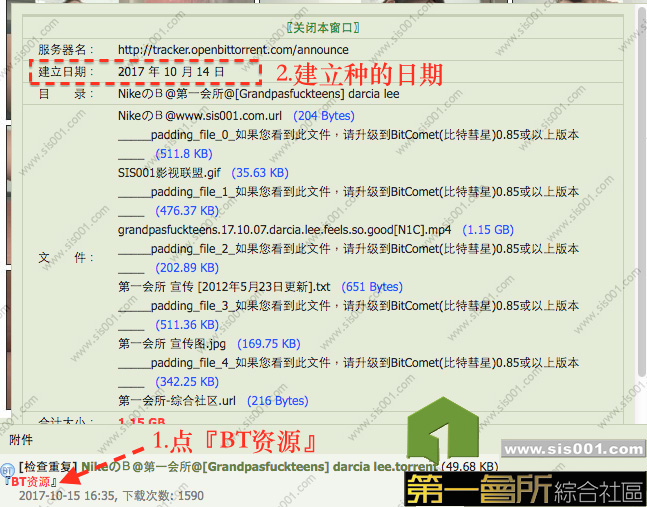Click the 服务器名 label
The height and width of the screenshot is (507, 647).
tap(65, 50)
